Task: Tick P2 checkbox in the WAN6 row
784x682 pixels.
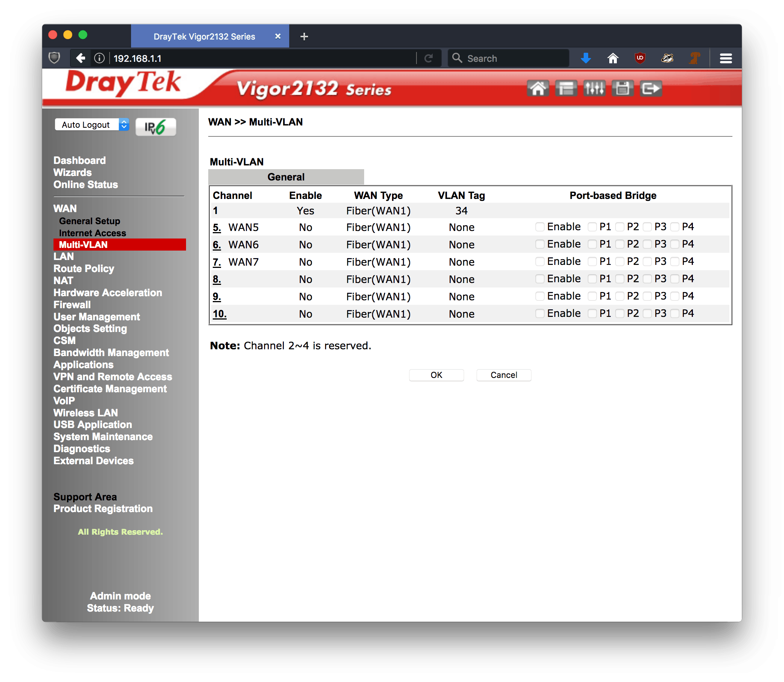Action: (x=619, y=244)
